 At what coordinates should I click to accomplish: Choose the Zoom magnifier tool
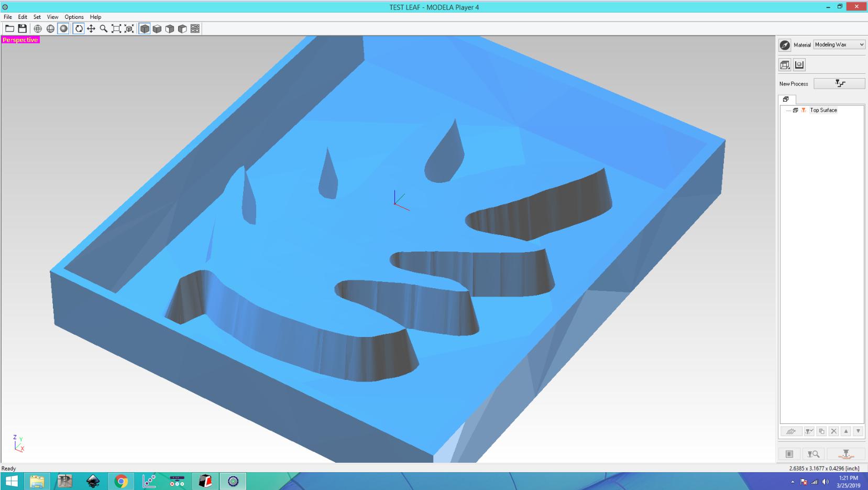104,29
